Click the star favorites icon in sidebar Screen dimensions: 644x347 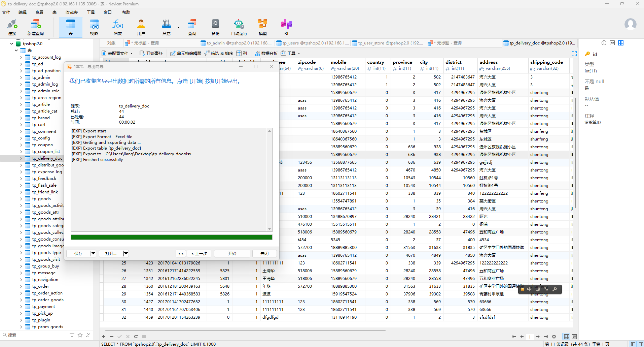pyautogui.click(x=80, y=335)
